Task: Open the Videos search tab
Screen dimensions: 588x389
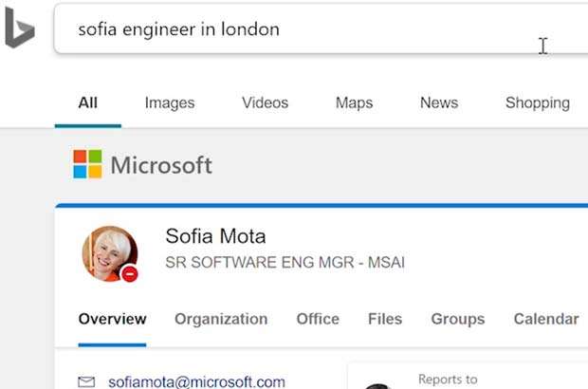Action: click(265, 102)
